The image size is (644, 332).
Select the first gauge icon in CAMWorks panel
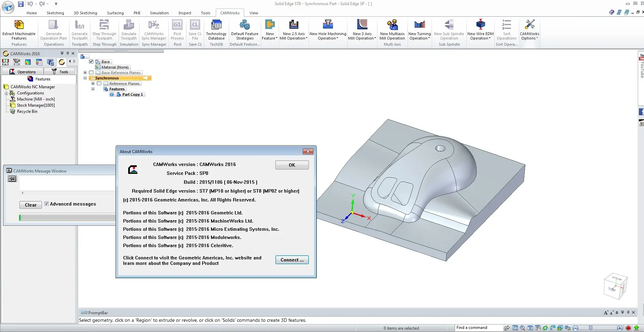click(5, 62)
